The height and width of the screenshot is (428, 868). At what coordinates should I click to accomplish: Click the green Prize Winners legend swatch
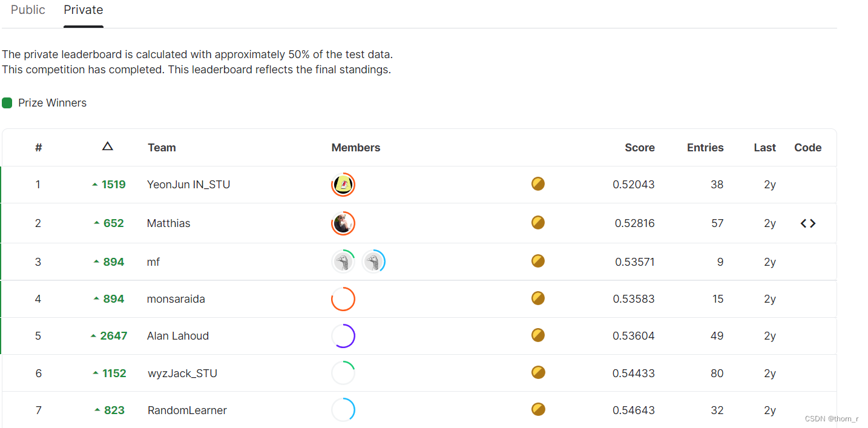pyautogui.click(x=7, y=103)
